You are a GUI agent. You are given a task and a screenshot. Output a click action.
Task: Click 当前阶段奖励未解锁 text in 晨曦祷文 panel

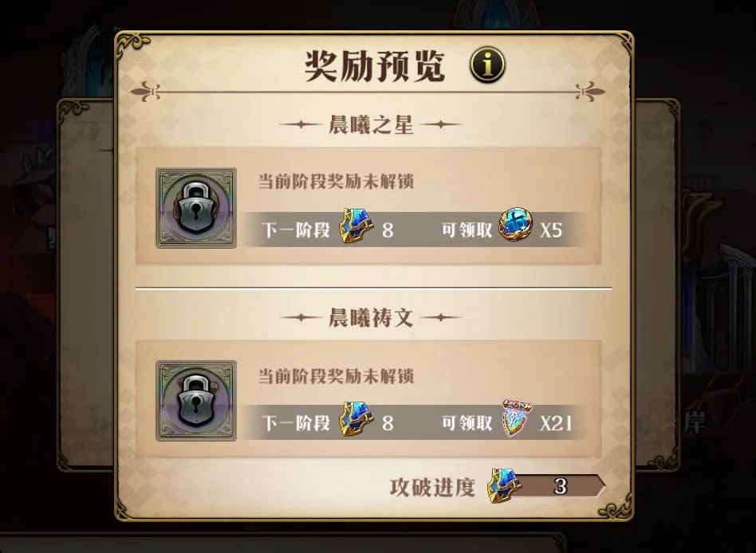336,376
